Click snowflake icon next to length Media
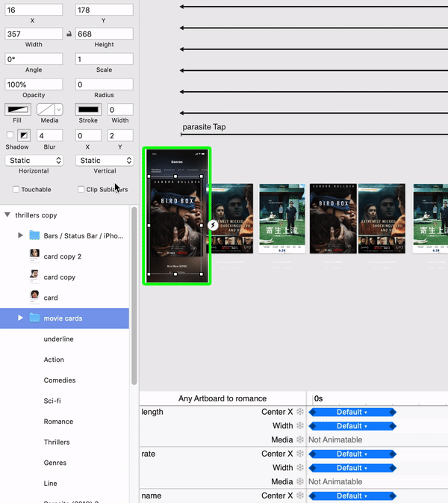This screenshot has width=448, height=503. 300,439
